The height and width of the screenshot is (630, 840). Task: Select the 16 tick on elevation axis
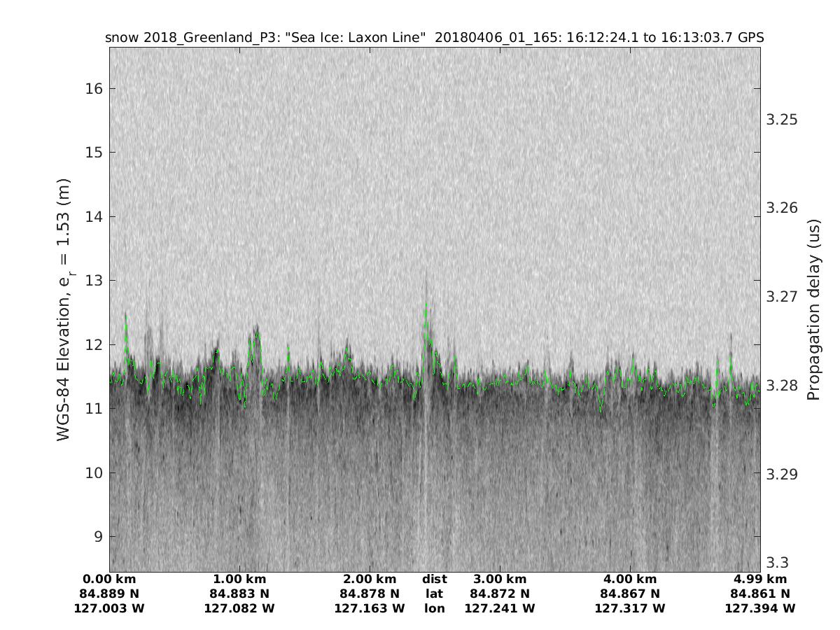tap(95, 88)
